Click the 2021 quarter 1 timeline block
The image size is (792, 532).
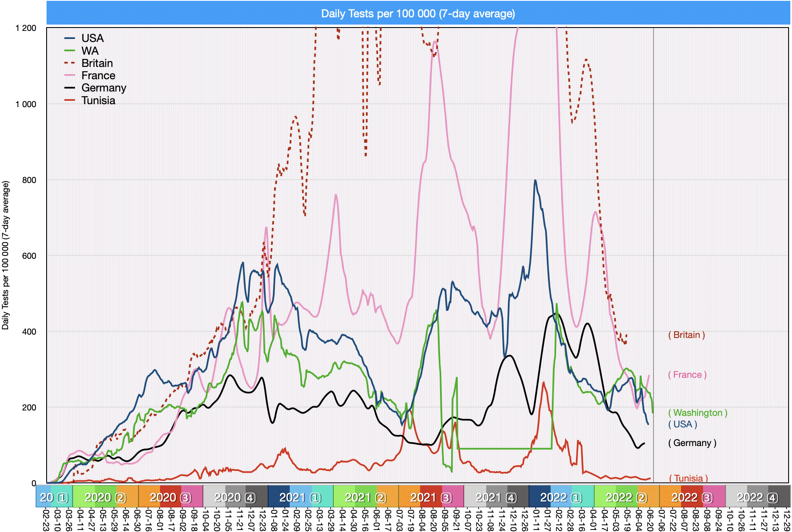pyautogui.click(x=300, y=497)
